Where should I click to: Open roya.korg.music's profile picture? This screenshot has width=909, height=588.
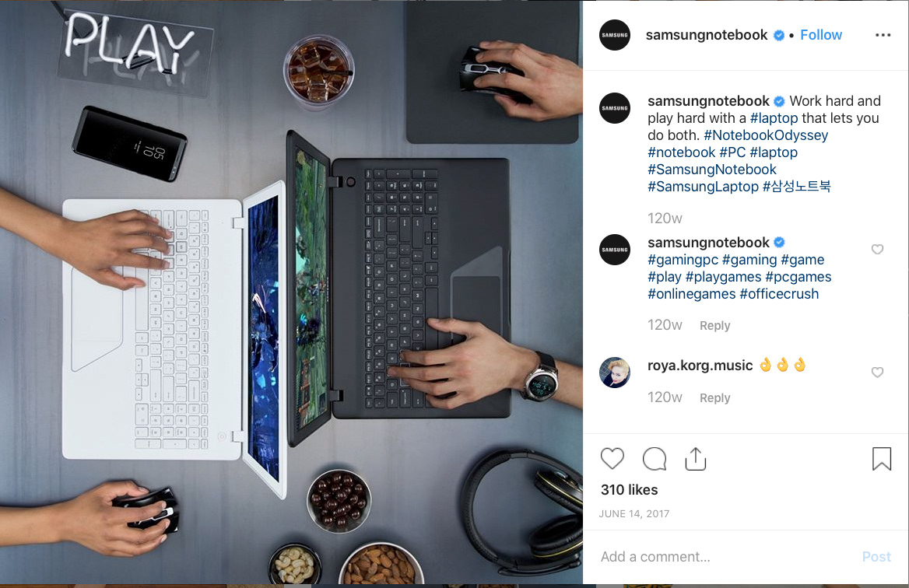pyautogui.click(x=615, y=373)
